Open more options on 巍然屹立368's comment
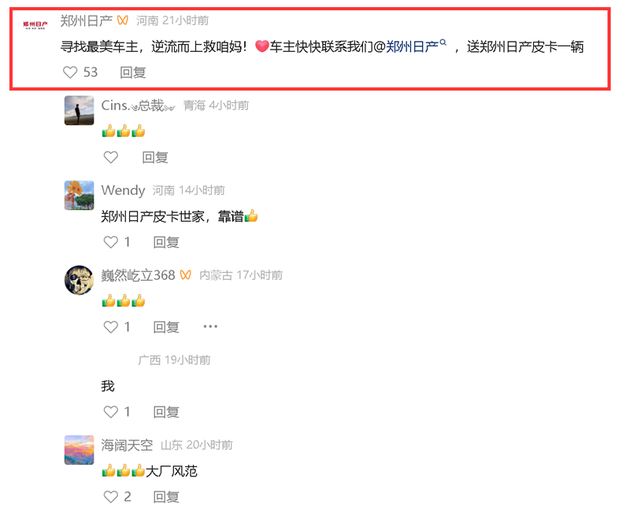Viewport: 630px width, 508px height. coord(210,326)
